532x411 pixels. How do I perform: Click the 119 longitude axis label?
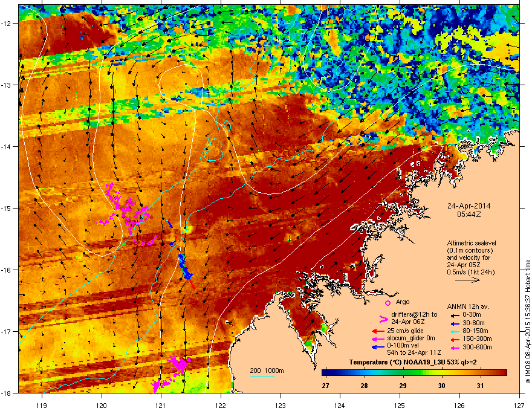coord(42,405)
